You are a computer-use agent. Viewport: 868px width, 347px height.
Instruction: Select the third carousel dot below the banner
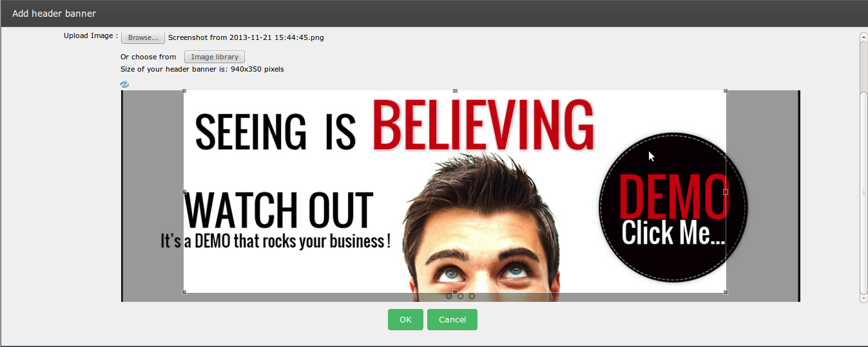(472, 296)
